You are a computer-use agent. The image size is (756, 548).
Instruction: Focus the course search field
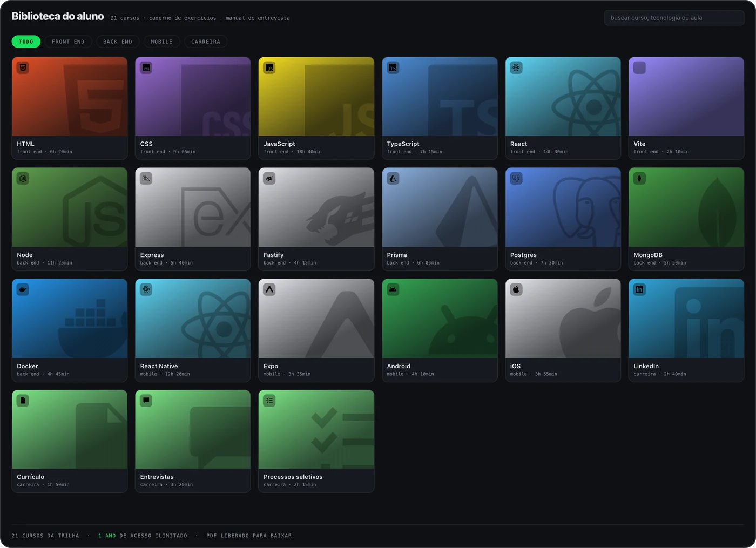click(x=674, y=18)
